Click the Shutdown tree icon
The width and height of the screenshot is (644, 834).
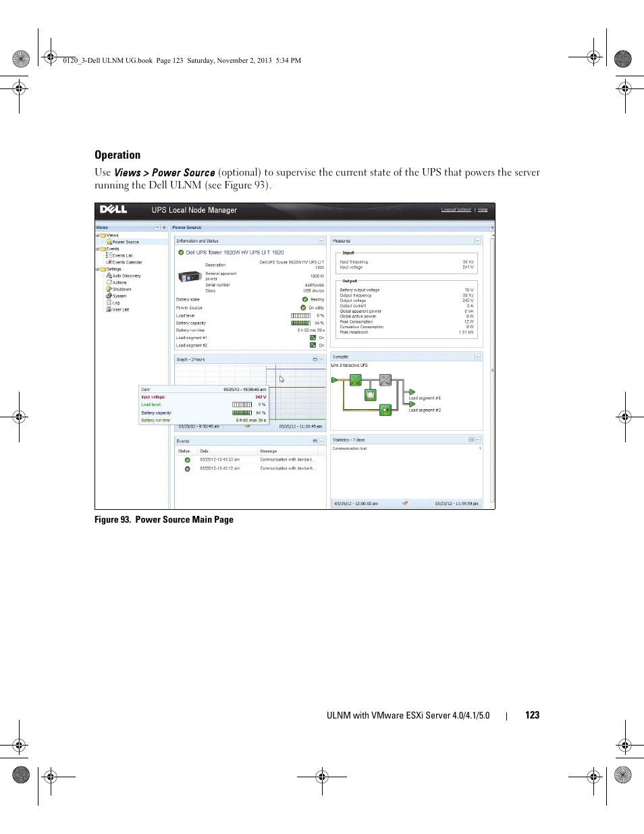(x=109, y=289)
